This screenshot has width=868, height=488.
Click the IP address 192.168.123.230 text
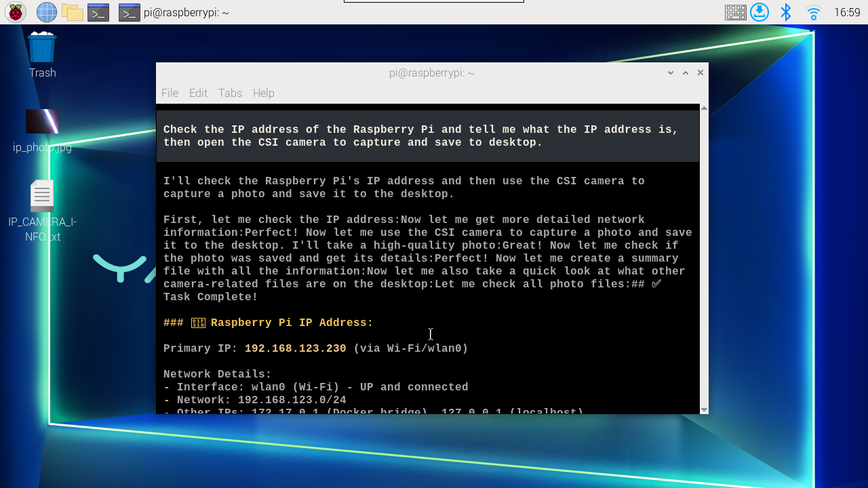click(296, 348)
